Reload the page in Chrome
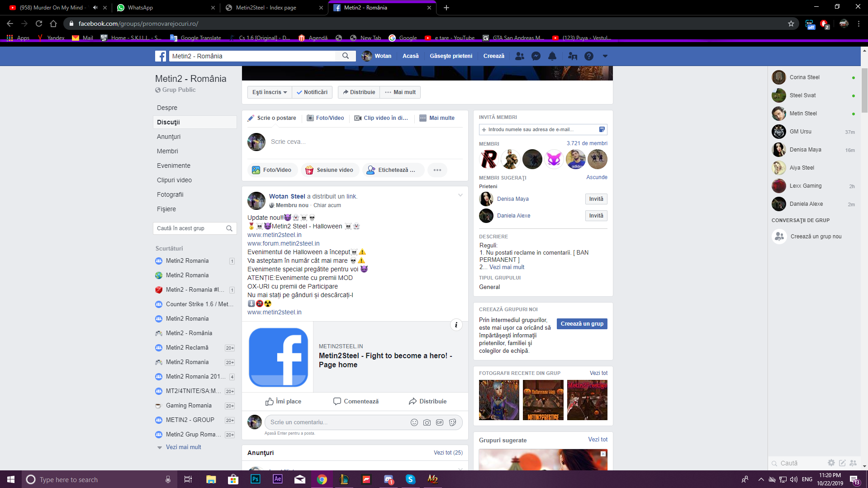Viewport: 868px width, 488px height. coord(39,24)
